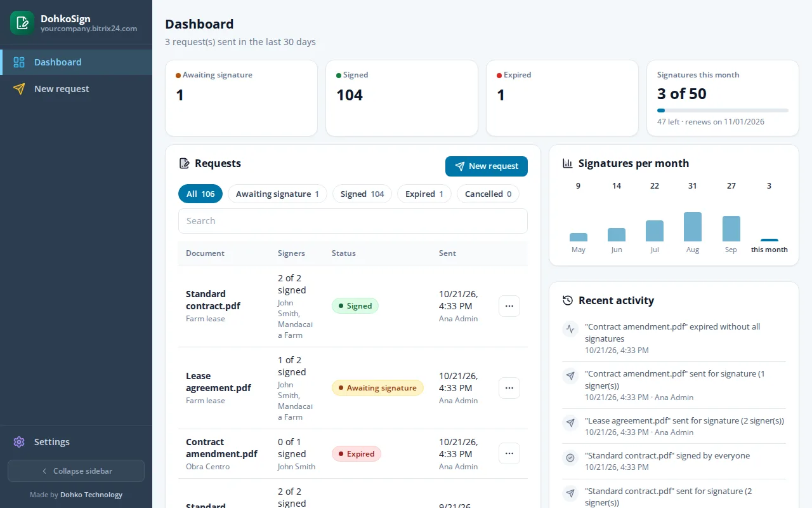Click the Settings gear icon
Image resolution: width=812 pixels, height=508 pixels.
coord(19,442)
